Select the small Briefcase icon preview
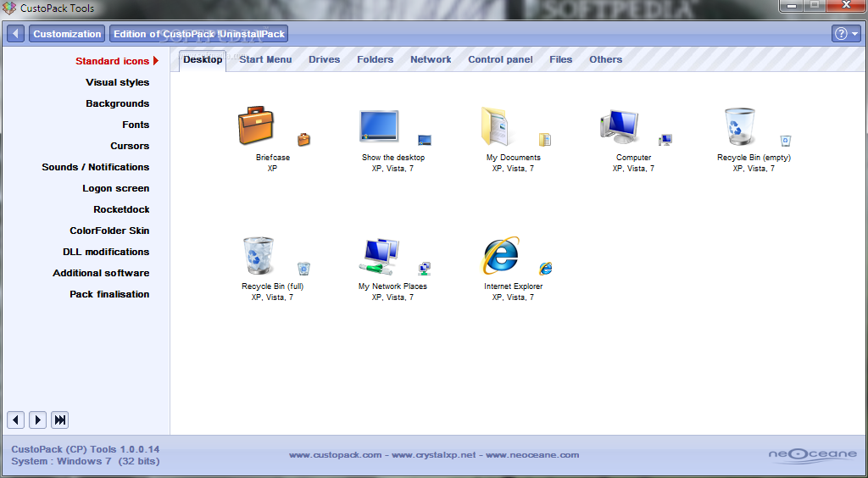 tap(304, 139)
